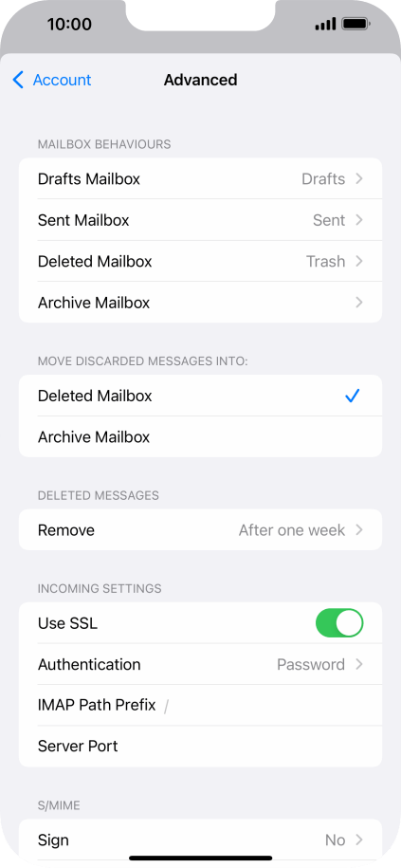The width and height of the screenshot is (401, 868).
Task: Open the Deleted Mailbox Trash setting
Action: click(x=200, y=261)
